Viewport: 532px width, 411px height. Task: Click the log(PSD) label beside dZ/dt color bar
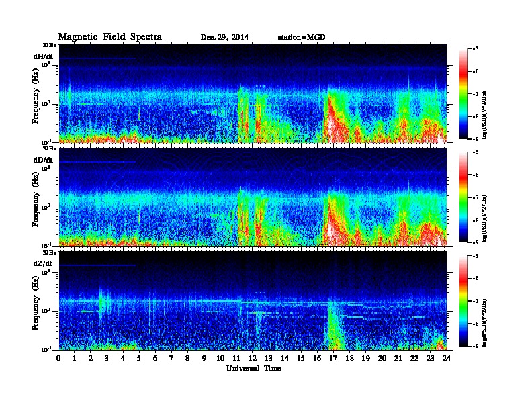pos(484,322)
